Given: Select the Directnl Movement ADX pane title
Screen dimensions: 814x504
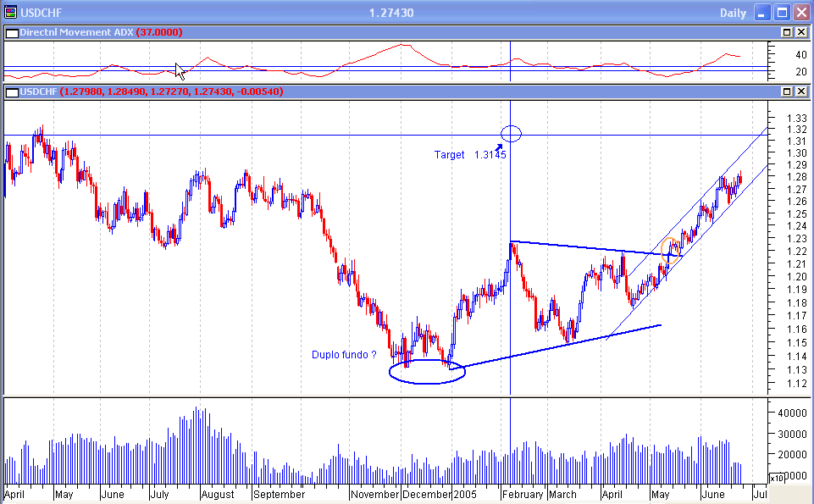Looking at the screenshot, I should (78, 33).
